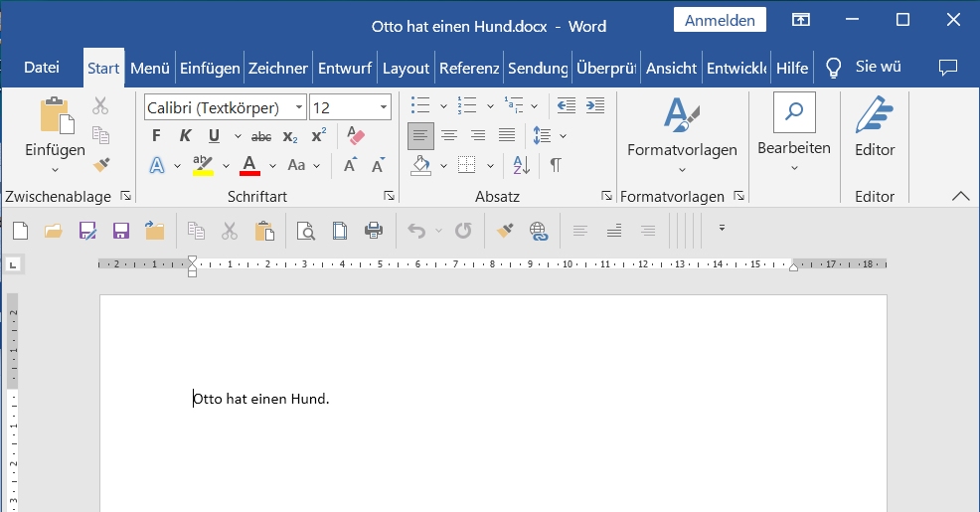Click the Paste (Einfügen) clipboard icon
The image size is (980, 512).
point(57,115)
